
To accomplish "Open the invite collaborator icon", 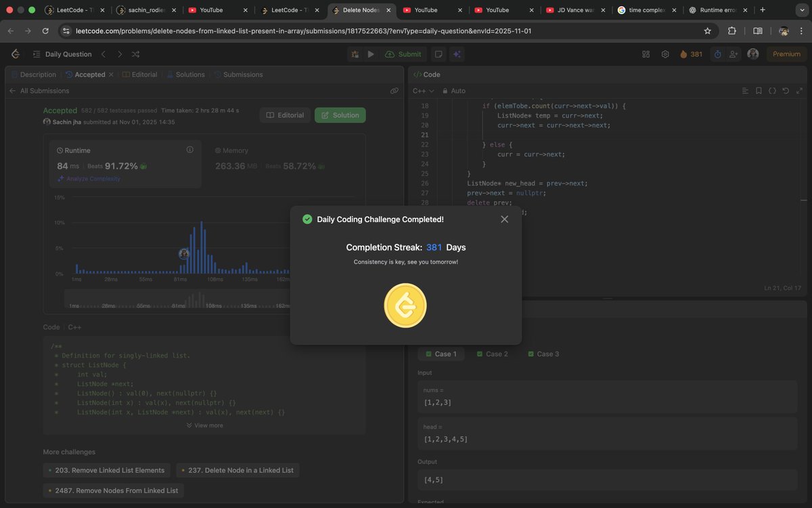I will tap(733, 54).
